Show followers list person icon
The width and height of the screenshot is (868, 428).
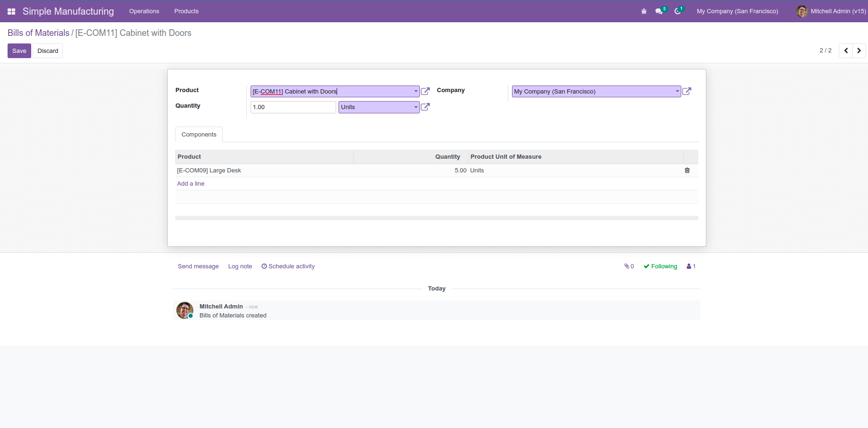[x=691, y=266]
